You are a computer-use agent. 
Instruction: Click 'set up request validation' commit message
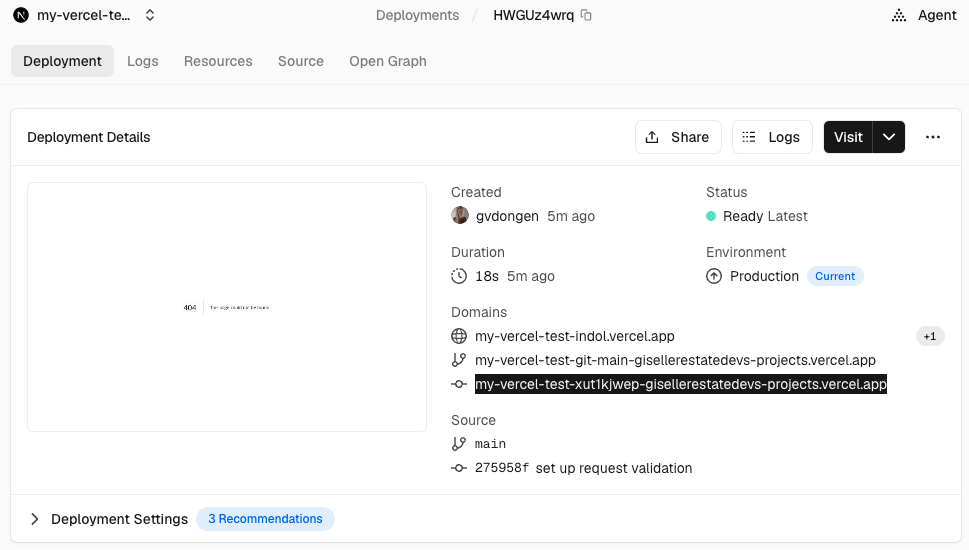tap(614, 468)
